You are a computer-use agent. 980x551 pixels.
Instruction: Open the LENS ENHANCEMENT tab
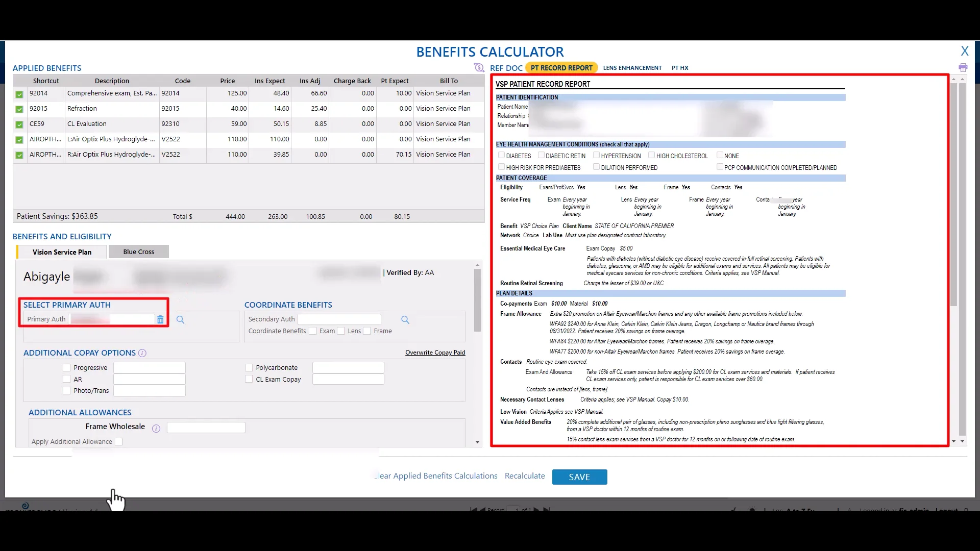[x=632, y=67]
